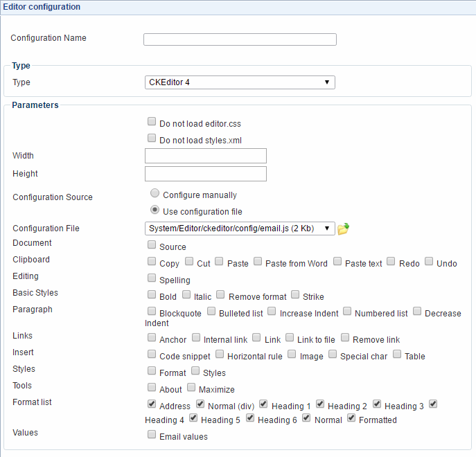Enable the Code snippet insert checkbox
This screenshot has height=457, width=476.
152,355
